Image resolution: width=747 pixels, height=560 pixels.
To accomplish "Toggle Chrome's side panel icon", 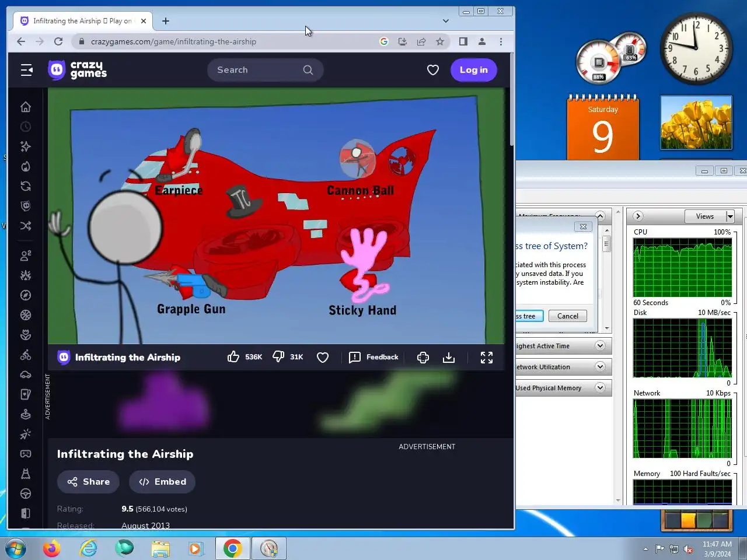I will (x=463, y=41).
